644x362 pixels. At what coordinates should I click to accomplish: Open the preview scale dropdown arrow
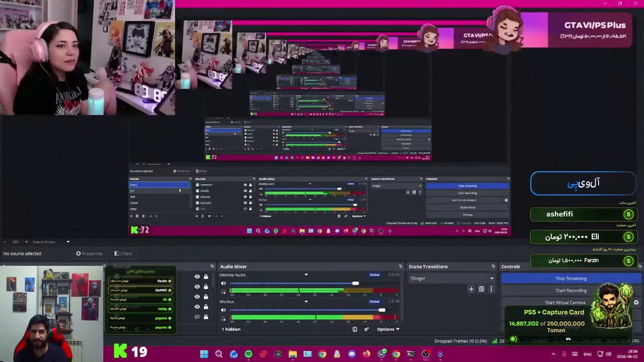coord(68,242)
